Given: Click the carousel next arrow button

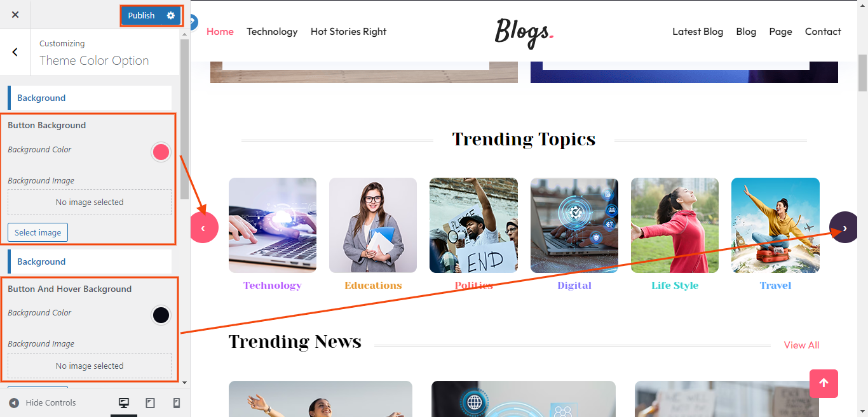Looking at the screenshot, I should click(843, 227).
